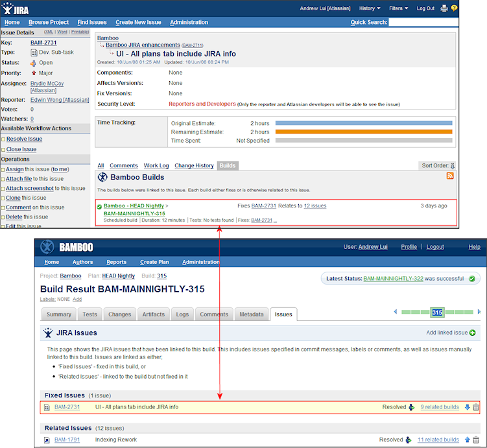Select the Builds tab
Image resolution: width=487 pixels, height=448 pixels.
[x=228, y=165]
